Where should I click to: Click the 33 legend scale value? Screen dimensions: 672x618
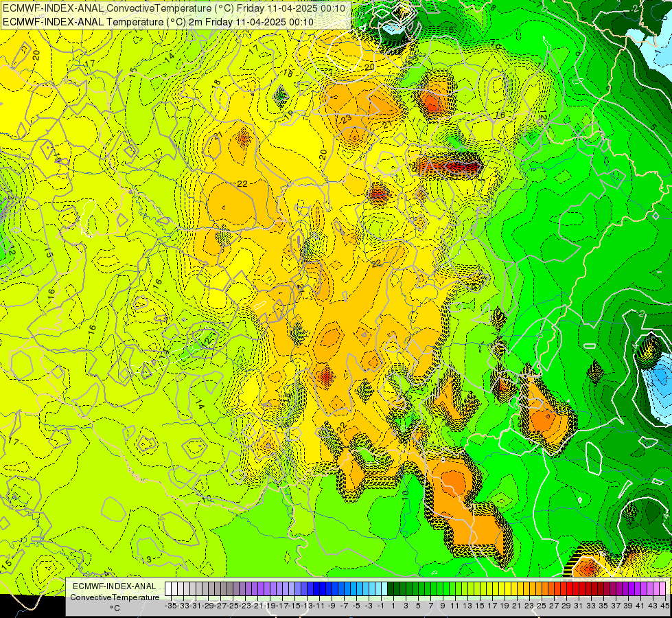(591, 606)
